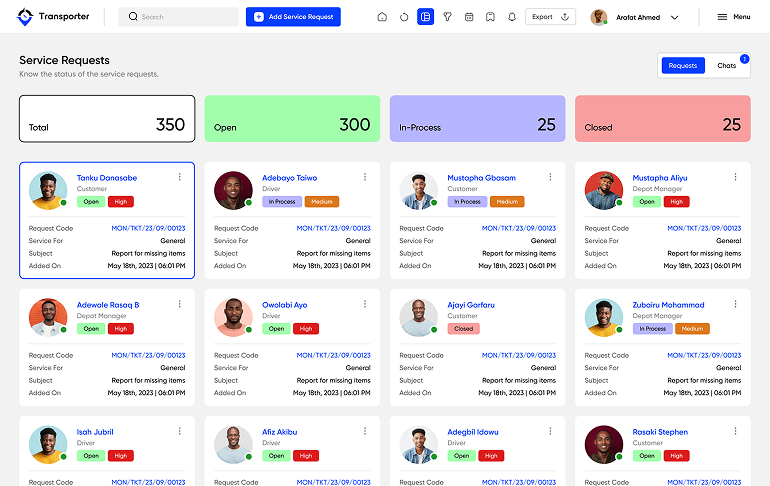Open Adegbil Idowu name link
The image size is (770, 486).
(x=472, y=432)
